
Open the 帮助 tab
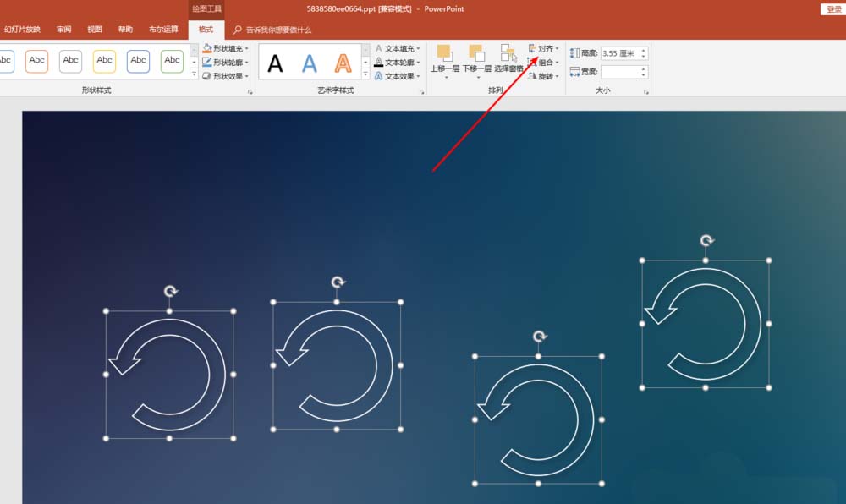point(125,29)
